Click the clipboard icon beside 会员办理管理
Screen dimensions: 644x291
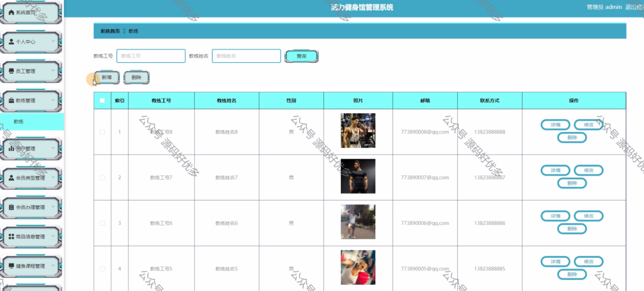pyautogui.click(x=11, y=207)
